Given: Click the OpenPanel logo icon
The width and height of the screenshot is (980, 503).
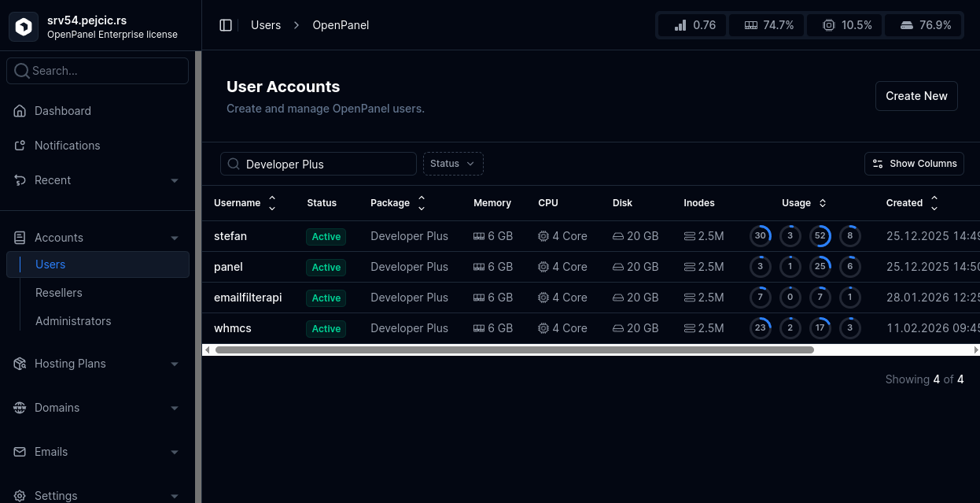Looking at the screenshot, I should (x=25, y=28).
